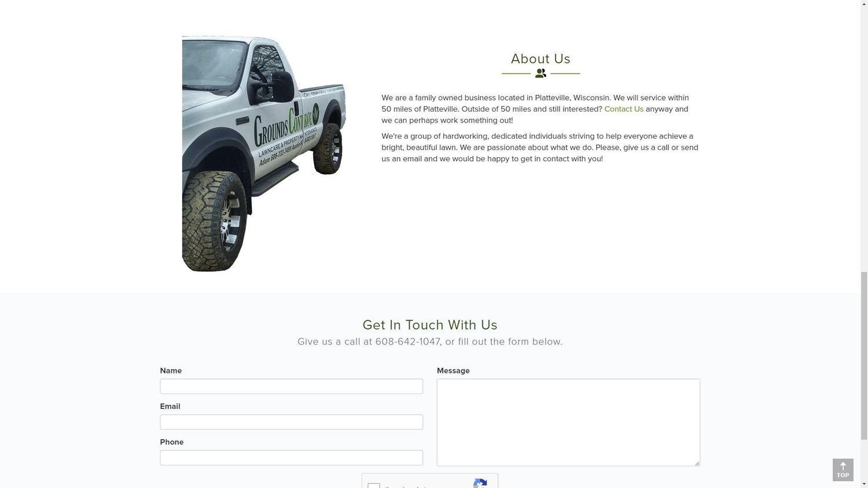Click the Get In Touch With Us heading
868x488 pixels.
click(x=430, y=325)
